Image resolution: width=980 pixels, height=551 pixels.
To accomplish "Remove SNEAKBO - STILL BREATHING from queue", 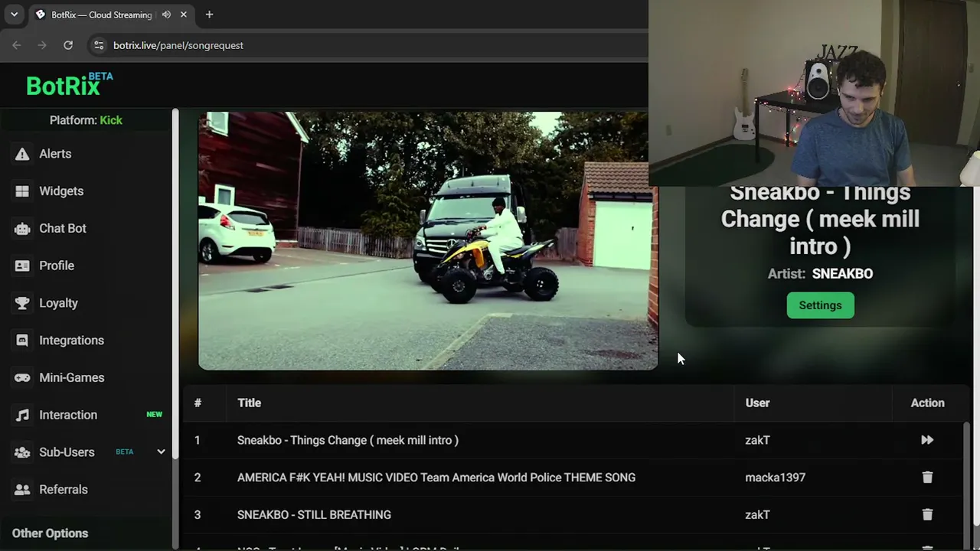I will click(927, 515).
